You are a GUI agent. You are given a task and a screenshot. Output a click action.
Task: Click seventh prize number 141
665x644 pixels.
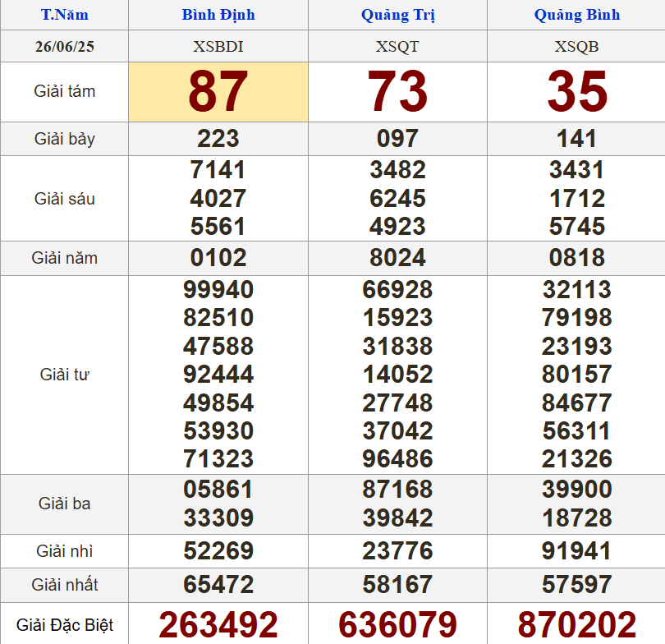577,139
